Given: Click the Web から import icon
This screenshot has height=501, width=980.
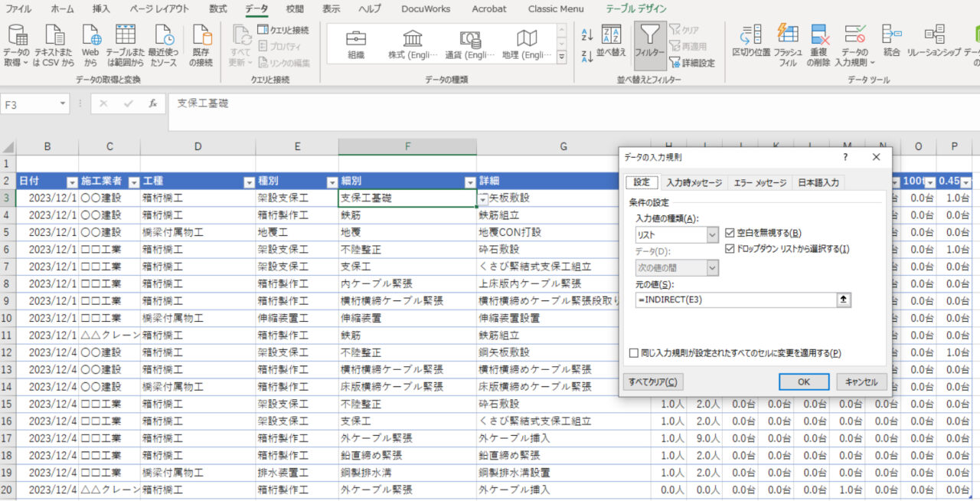Looking at the screenshot, I should click(x=90, y=45).
